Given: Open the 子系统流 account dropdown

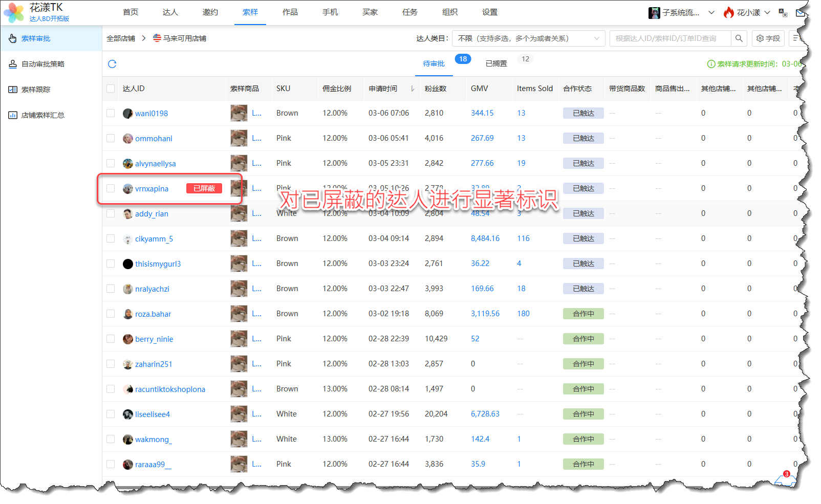Looking at the screenshot, I should pyautogui.click(x=681, y=13).
